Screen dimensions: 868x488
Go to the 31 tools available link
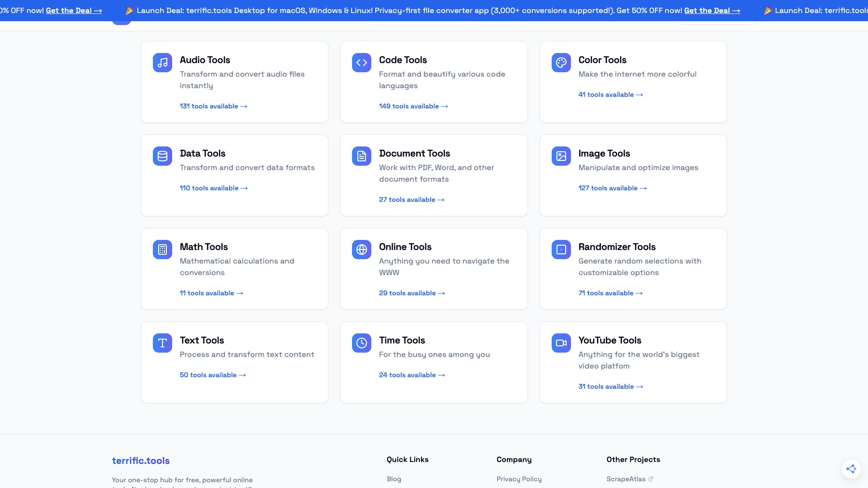click(x=610, y=386)
